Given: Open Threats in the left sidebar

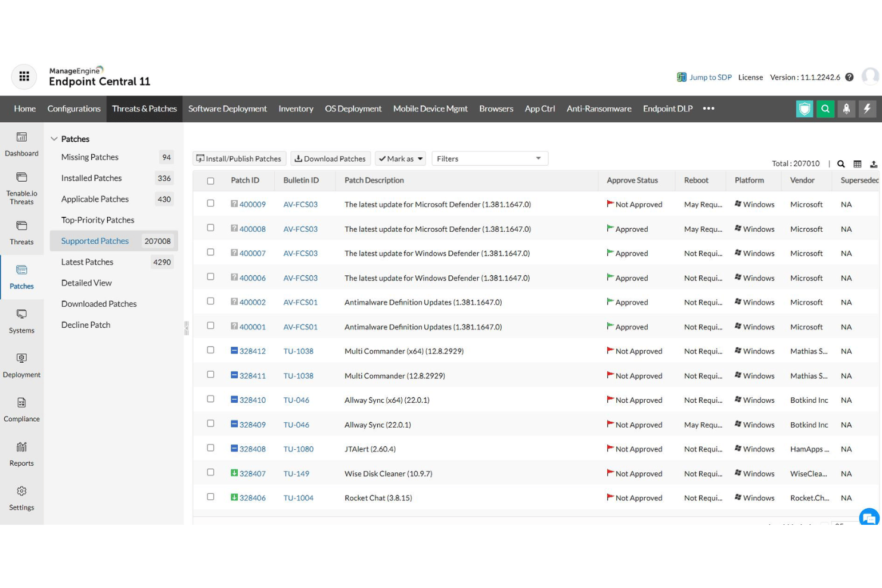Looking at the screenshot, I should tap(21, 233).
